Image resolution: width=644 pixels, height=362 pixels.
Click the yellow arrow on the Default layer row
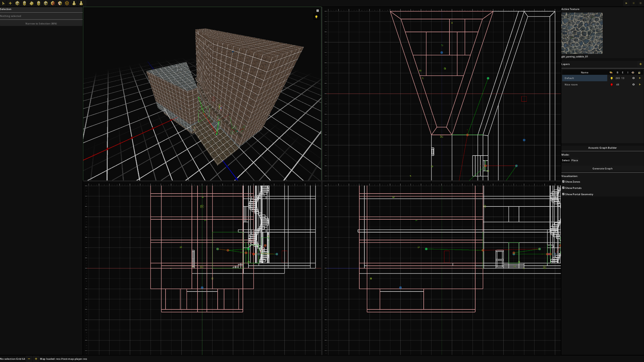(x=640, y=78)
